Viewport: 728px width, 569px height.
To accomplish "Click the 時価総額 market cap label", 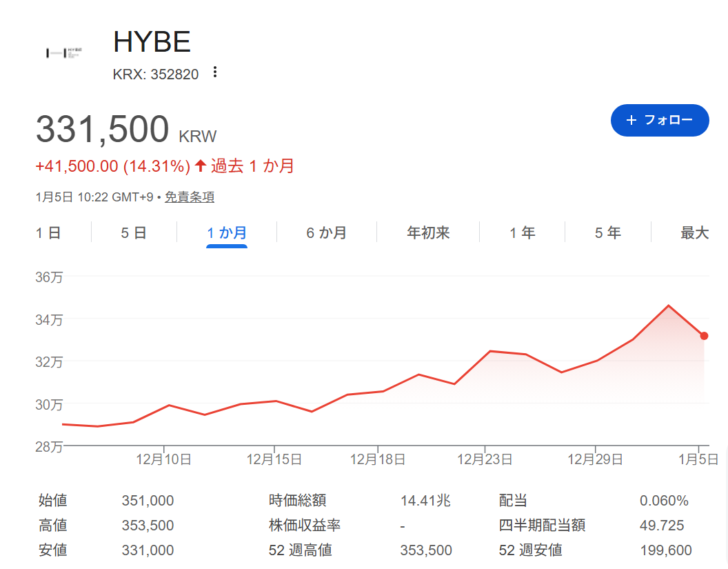I will (x=297, y=501).
